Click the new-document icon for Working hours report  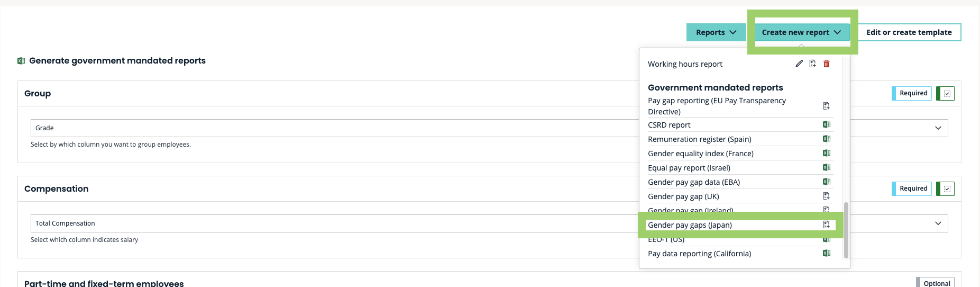click(812, 64)
